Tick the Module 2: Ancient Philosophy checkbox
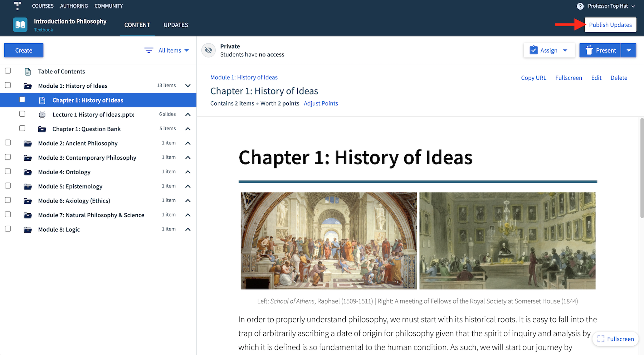644x355 pixels. click(x=8, y=142)
